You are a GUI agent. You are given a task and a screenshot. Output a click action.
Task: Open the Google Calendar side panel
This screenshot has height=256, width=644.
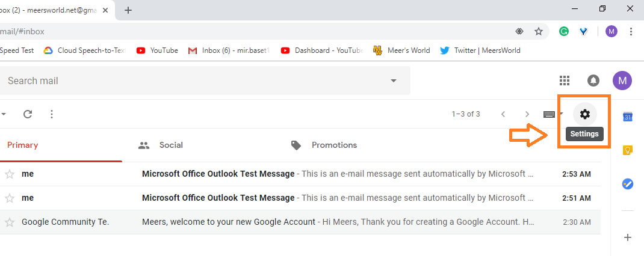[627, 117]
